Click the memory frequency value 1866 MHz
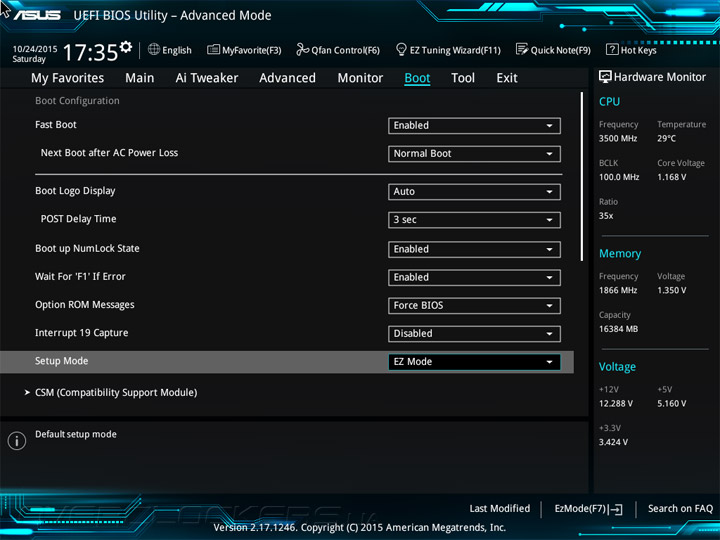Image resolution: width=720 pixels, height=540 pixels. click(x=618, y=291)
